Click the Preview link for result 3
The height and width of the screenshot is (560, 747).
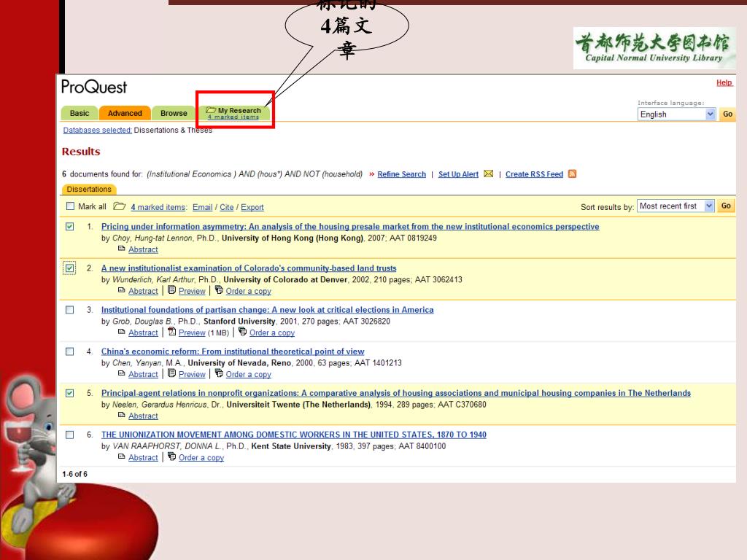click(192, 332)
